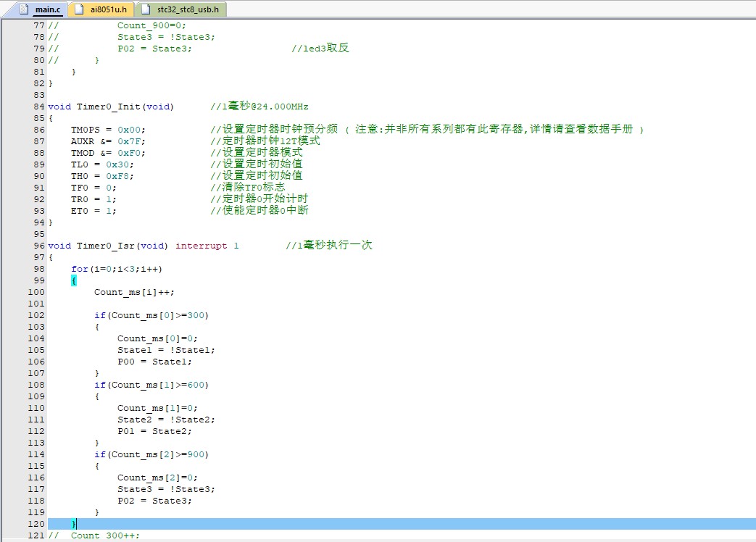Click the '//使能定时器0中断' comment
This screenshot has height=542, width=756.
(x=259, y=211)
